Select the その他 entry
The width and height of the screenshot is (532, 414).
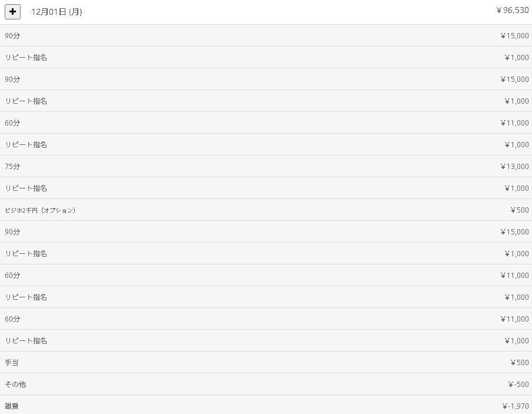15,385
